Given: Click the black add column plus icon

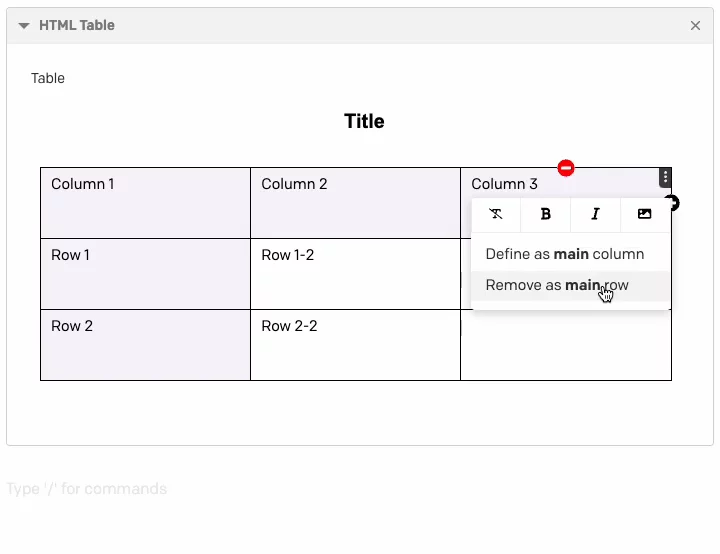Looking at the screenshot, I should coord(674,203).
